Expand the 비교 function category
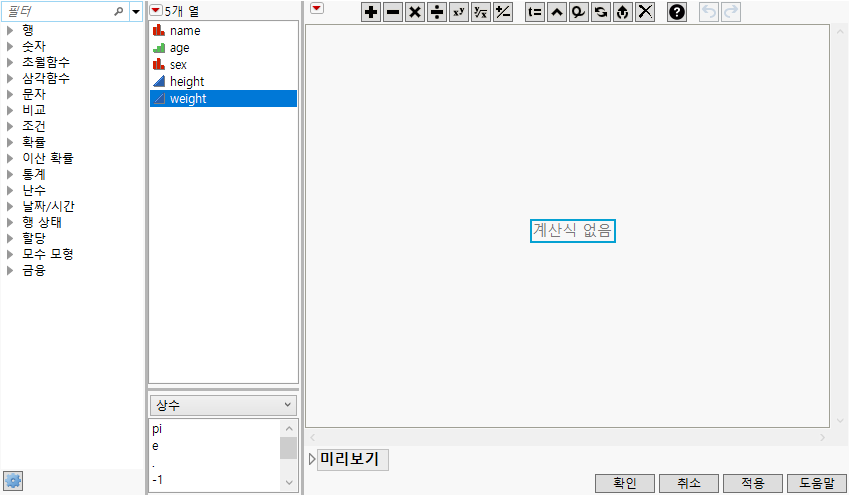Viewport: 849px width, 495px height. pyautogui.click(x=10, y=110)
